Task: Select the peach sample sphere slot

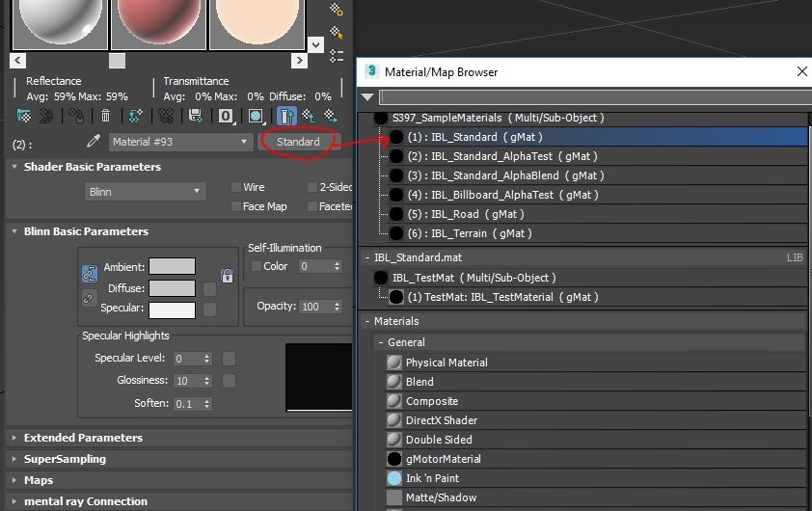Action: click(257, 25)
